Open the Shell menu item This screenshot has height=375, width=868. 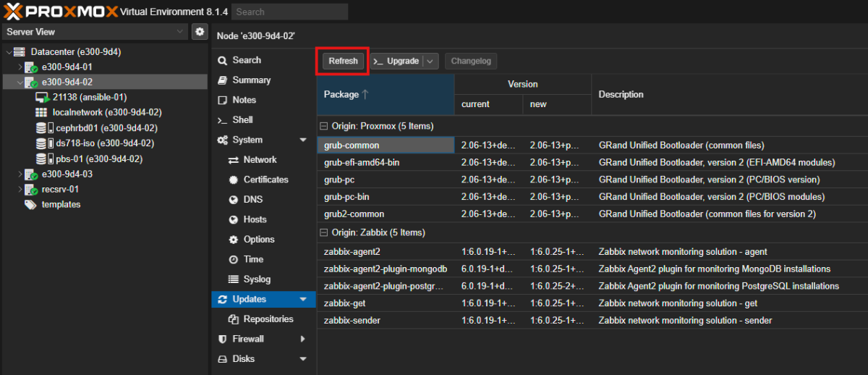click(264, 120)
